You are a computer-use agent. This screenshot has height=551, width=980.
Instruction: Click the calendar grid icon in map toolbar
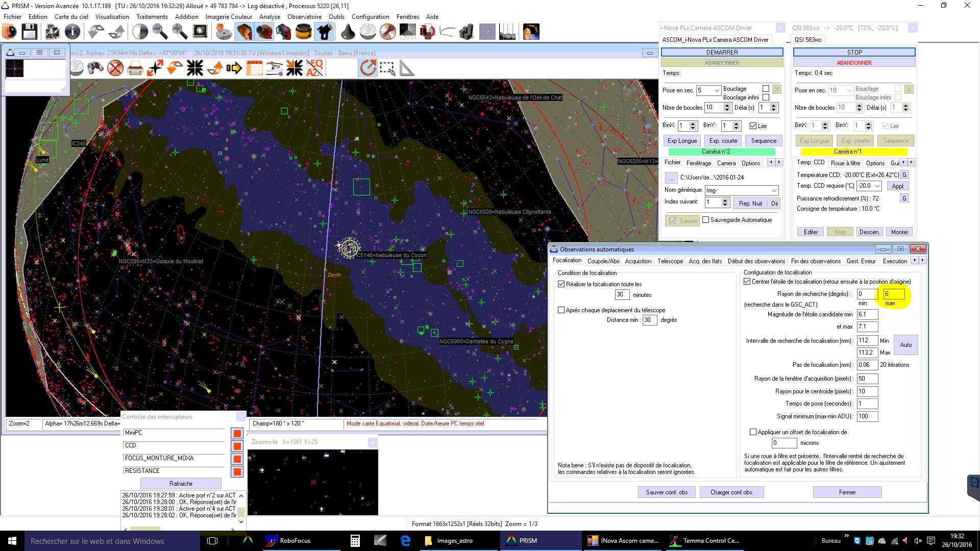(x=254, y=68)
